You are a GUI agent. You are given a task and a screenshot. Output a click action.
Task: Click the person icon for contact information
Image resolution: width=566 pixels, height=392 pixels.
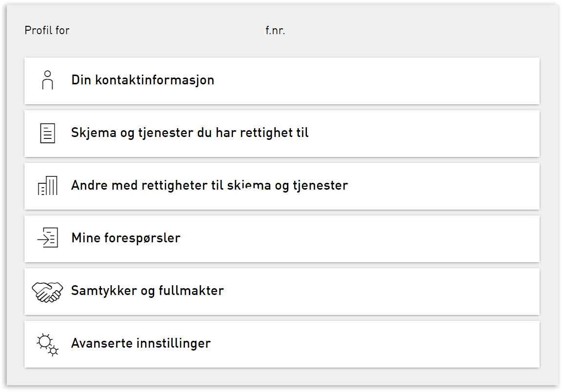47,80
